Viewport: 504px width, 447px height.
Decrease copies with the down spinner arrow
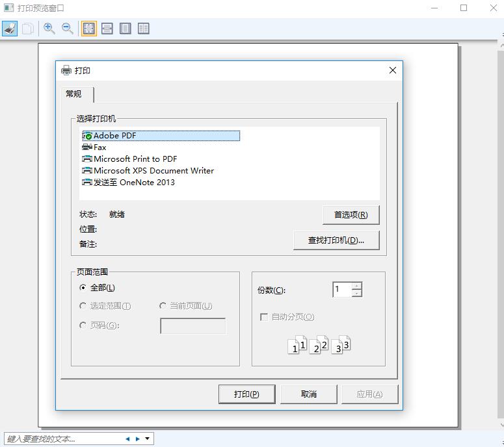pos(357,293)
